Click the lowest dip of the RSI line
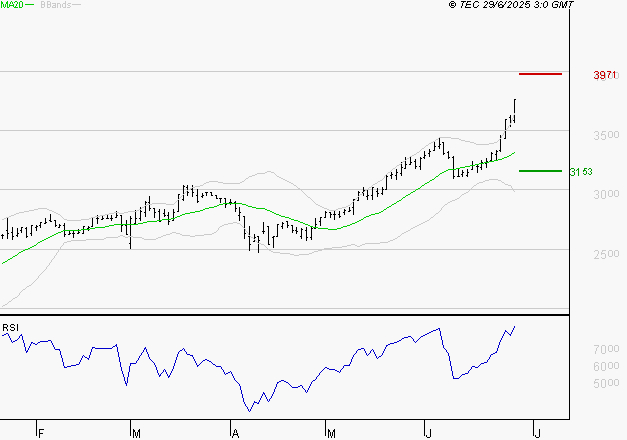The image size is (627, 440). coord(250,409)
